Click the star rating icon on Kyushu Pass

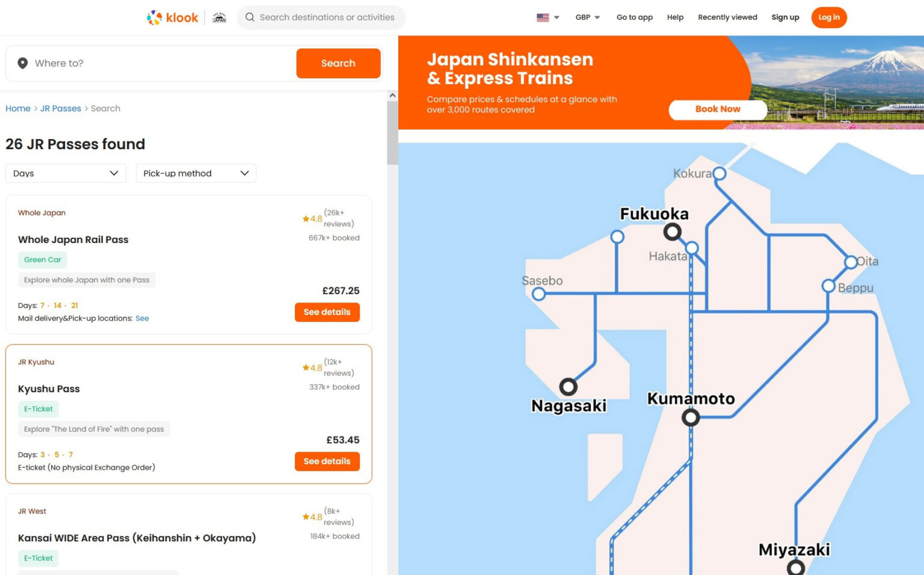pos(305,367)
